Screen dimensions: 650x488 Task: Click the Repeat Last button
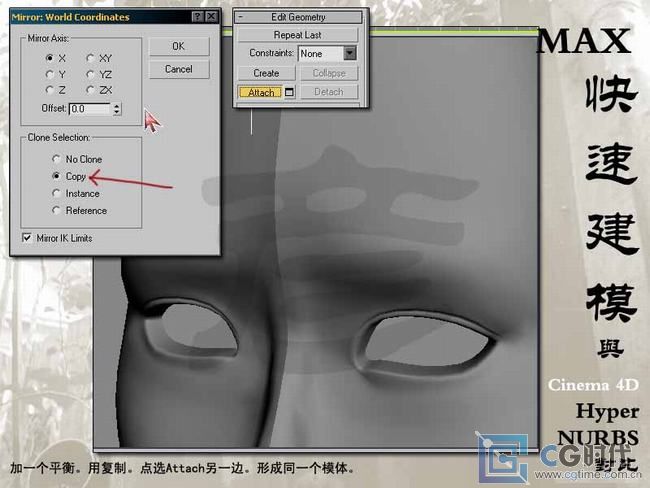click(298, 35)
